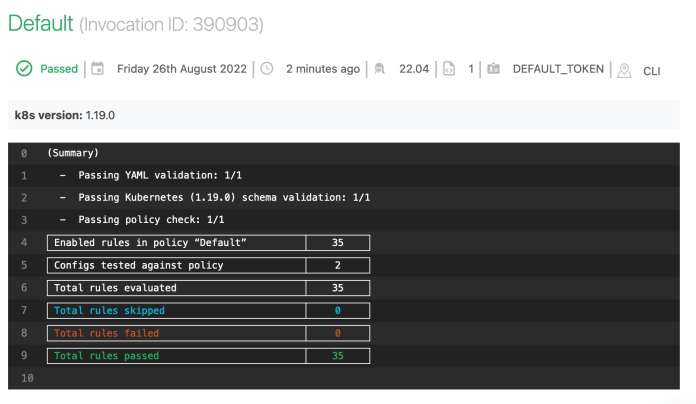
Task: Click the blue 'Total rules skipped' cell
Action: pos(177,310)
